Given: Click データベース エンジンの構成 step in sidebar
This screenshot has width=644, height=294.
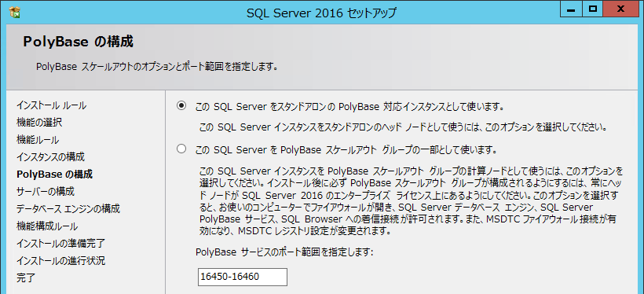Looking at the screenshot, I should pos(68,209).
